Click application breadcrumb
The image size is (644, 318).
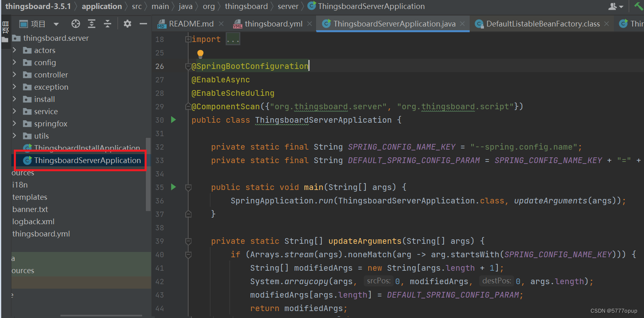[102, 7]
